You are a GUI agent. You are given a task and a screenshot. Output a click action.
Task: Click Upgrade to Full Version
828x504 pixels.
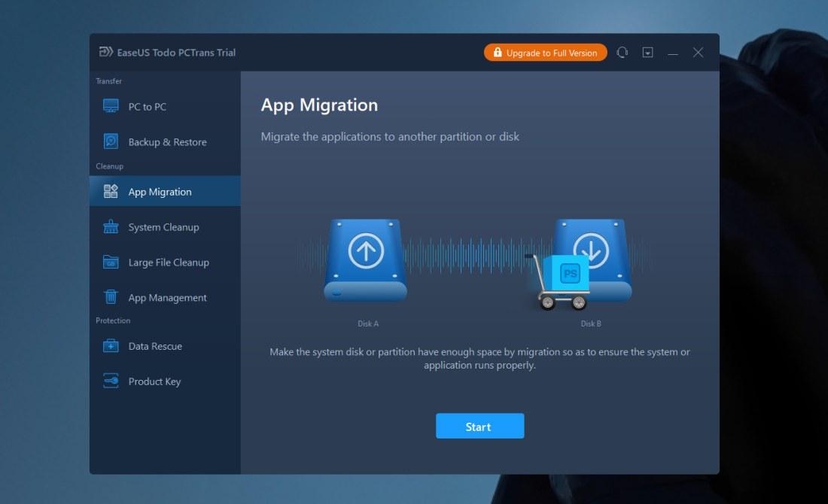pos(545,52)
